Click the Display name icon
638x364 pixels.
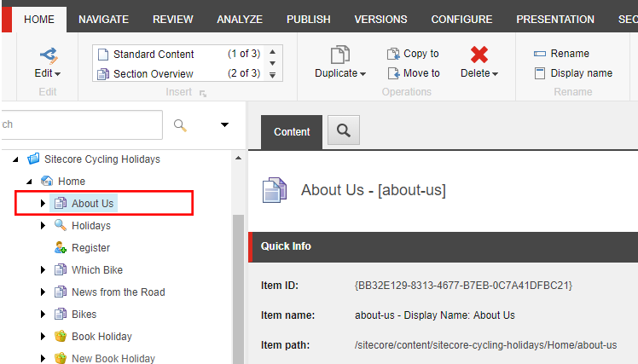pyautogui.click(x=540, y=73)
